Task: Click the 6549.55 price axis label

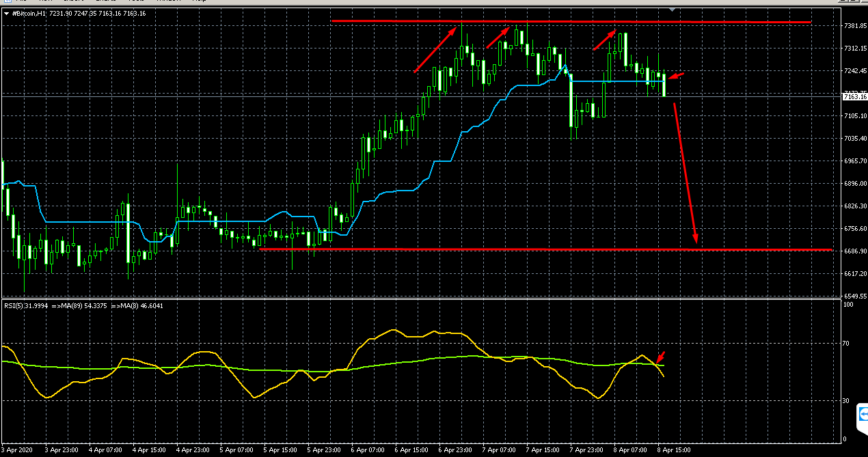Action: pos(855,296)
